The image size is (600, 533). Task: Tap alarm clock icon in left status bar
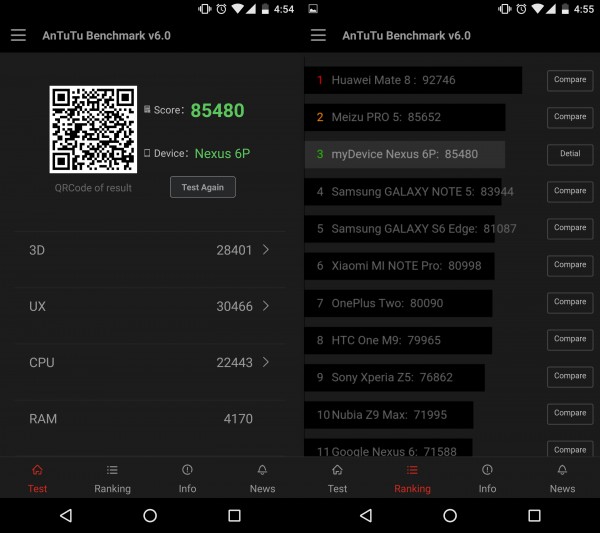(x=221, y=9)
